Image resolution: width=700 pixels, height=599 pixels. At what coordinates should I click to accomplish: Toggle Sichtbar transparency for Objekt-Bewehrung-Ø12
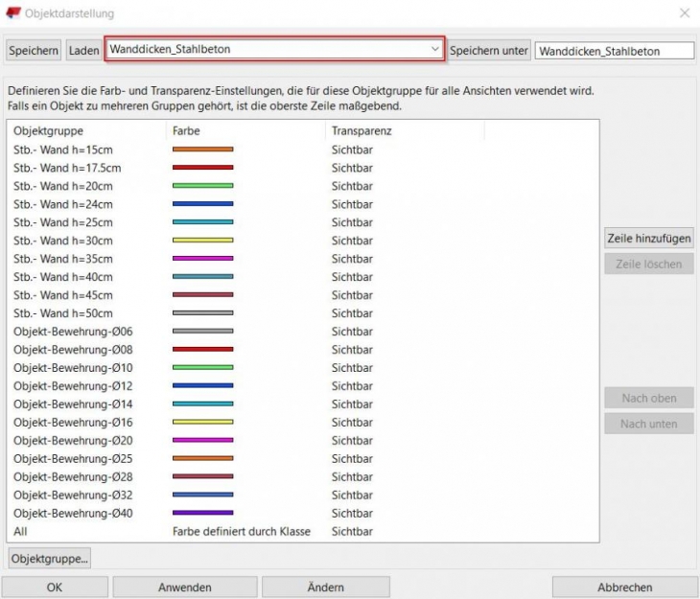click(352, 386)
